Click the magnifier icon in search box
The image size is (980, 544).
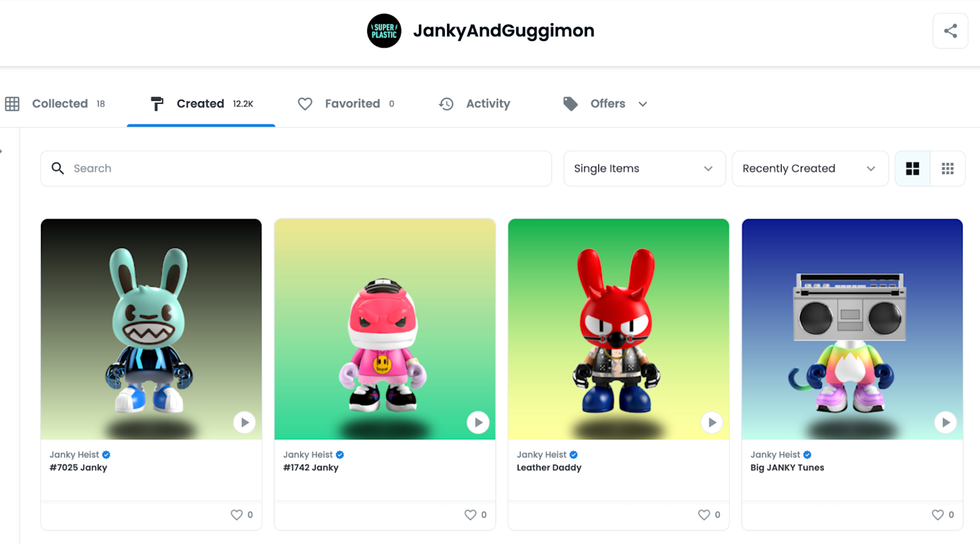(x=58, y=169)
